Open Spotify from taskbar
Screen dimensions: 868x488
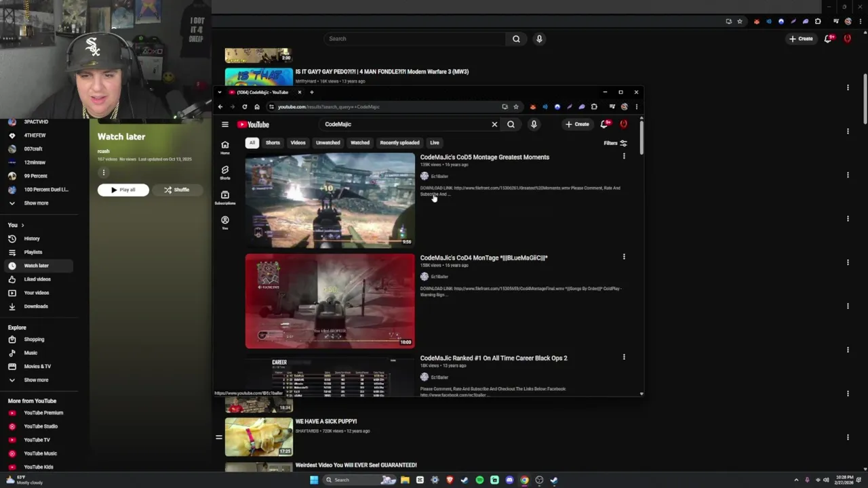[479, 480]
